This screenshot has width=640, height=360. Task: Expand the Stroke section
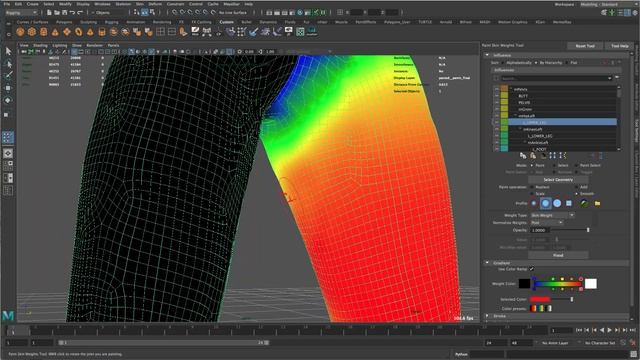[x=487, y=316]
